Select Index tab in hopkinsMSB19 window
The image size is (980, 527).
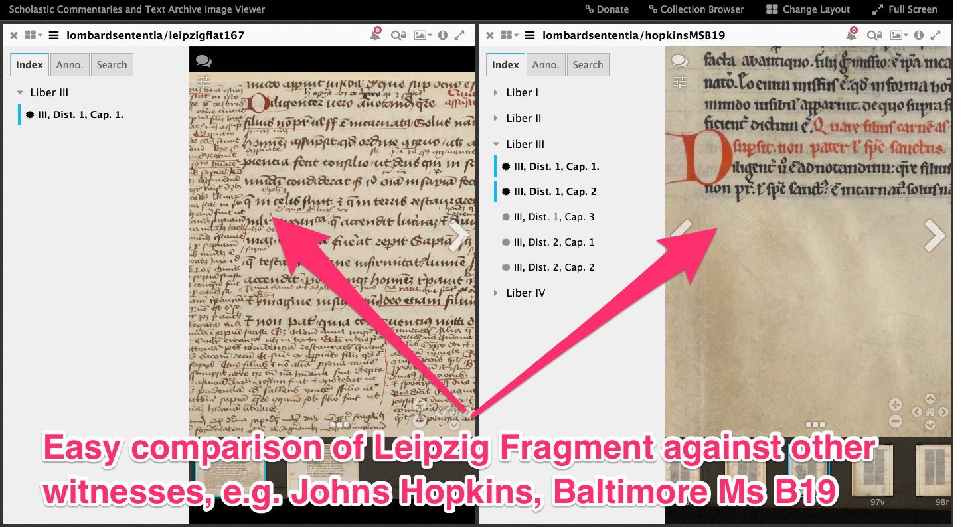pos(505,64)
